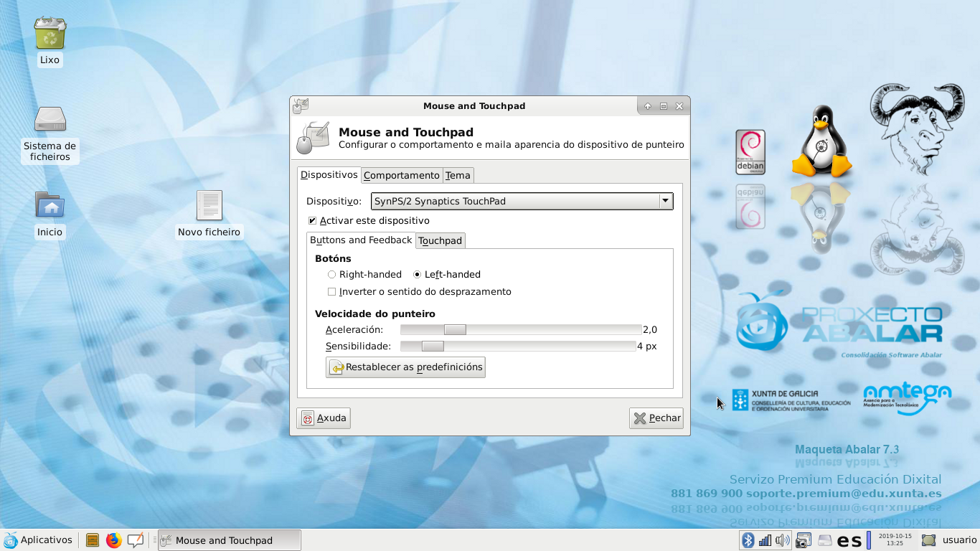Viewport: 980px width, 551px height.
Task: Open the Aplicativos menu
Action: coord(39,540)
